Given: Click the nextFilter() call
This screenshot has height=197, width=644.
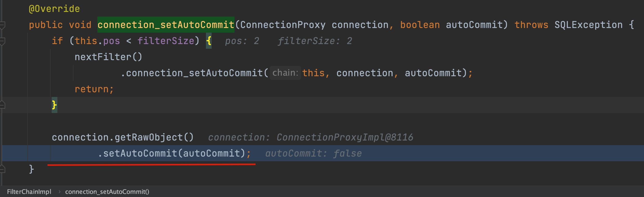Looking at the screenshot, I should pyautogui.click(x=108, y=57).
